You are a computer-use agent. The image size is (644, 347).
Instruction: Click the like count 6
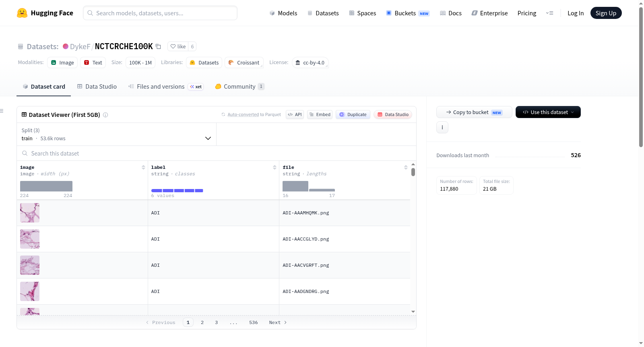tap(192, 46)
